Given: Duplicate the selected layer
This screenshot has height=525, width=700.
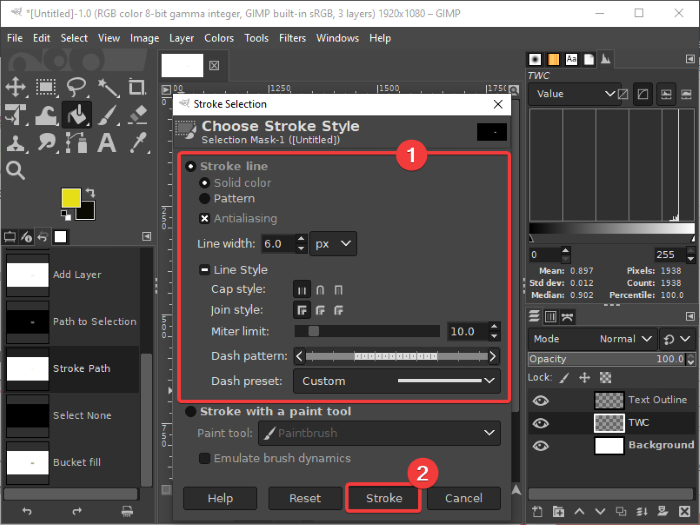Looking at the screenshot, I should pos(621,511).
